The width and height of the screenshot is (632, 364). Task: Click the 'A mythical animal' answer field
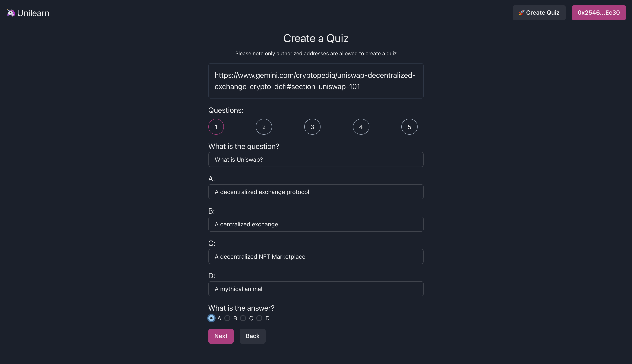(x=316, y=289)
